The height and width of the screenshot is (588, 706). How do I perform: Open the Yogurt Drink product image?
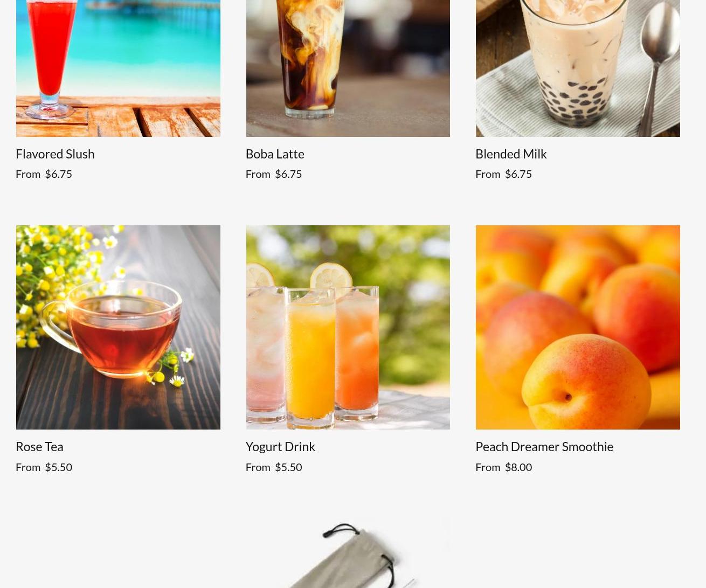[x=348, y=327]
